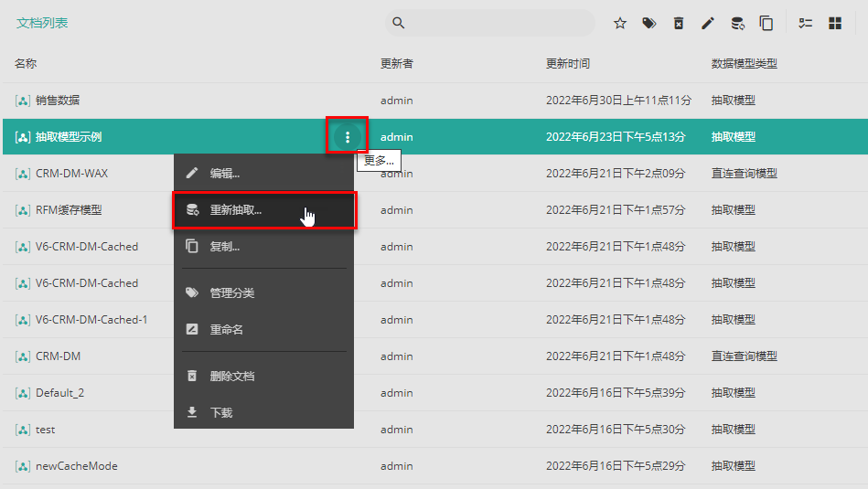Viewport: 868px width, 489px height.
Task: Choose 编辑... from the context menu
Action: click(x=225, y=173)
